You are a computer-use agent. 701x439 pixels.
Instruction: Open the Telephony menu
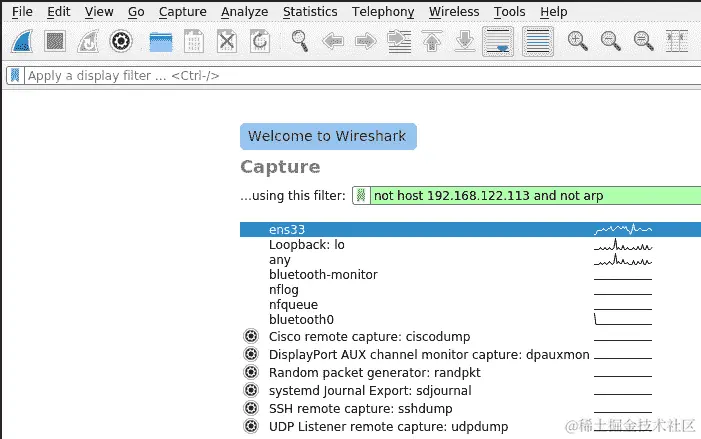[383, 12]
